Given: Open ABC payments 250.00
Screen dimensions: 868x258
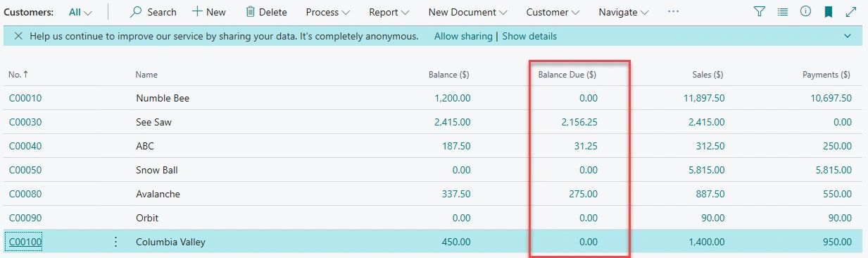Looking at the screenshot, I should pos(837,146).
